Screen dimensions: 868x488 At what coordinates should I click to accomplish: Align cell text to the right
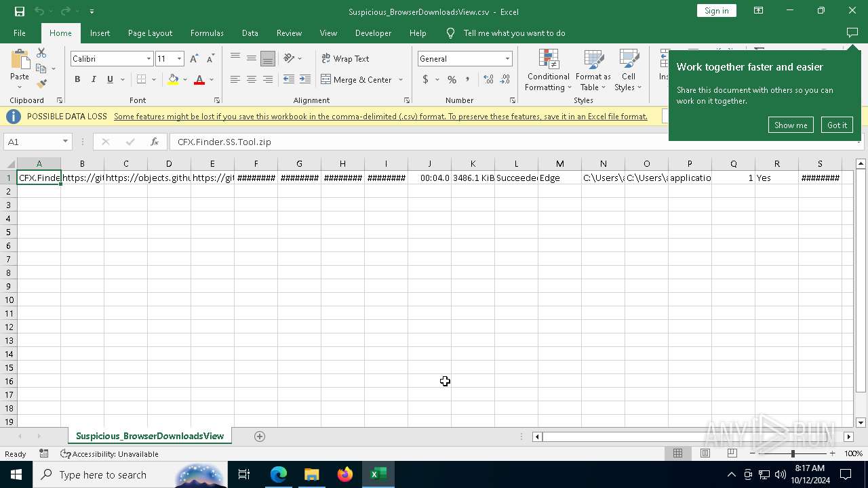tap(268, 79)
